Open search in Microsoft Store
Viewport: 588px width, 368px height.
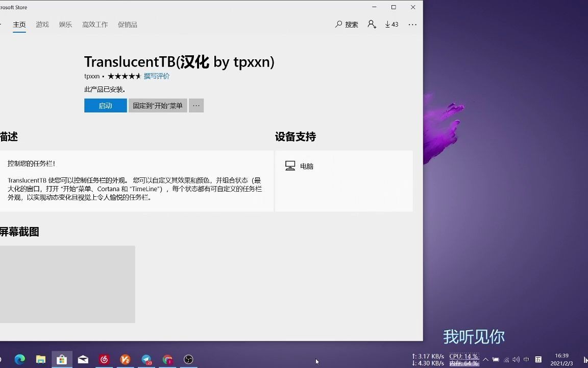point(347,24)
